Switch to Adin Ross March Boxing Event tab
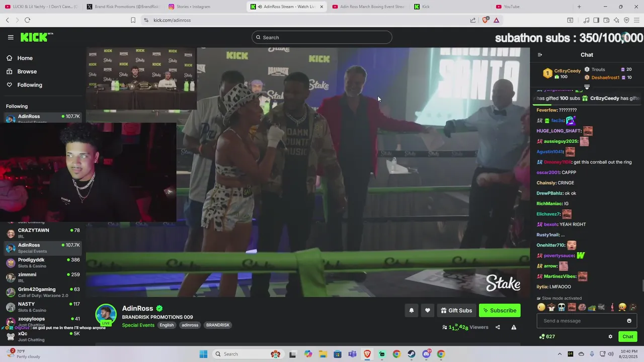 click(x=368, y=7)
